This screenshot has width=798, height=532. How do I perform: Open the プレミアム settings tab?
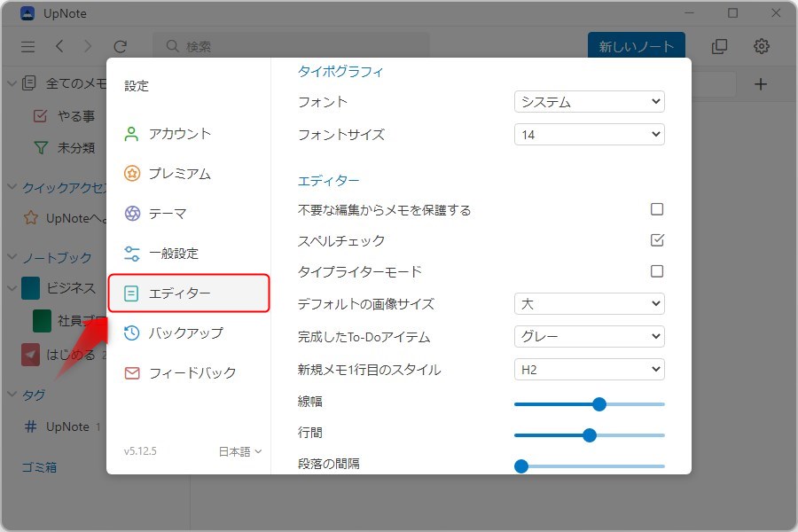click(189, 174)
